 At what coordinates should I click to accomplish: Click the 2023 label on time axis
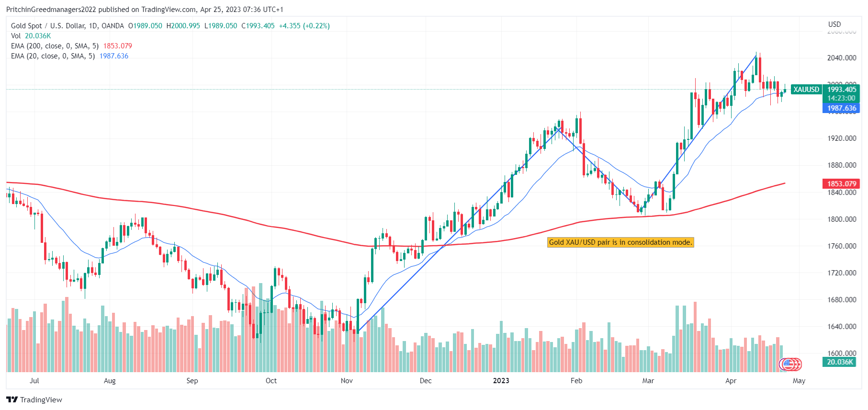pyautogui.click(x=501, y=381)
